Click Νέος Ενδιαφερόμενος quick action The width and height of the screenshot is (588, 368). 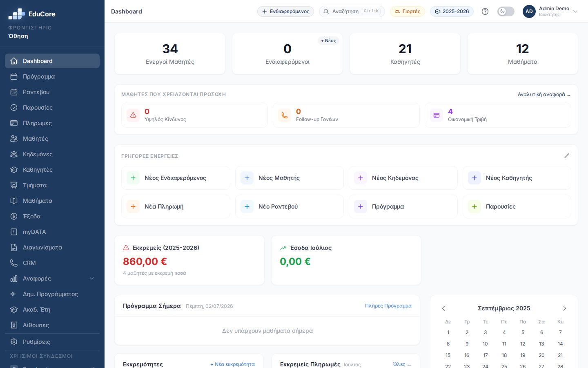(x=176, y=178)
